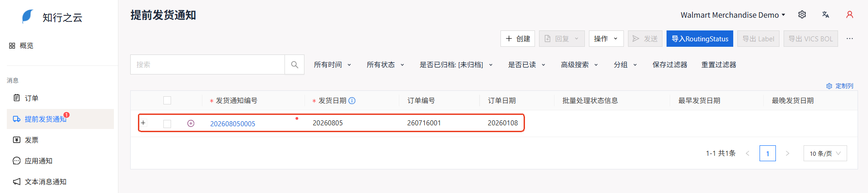Expand the row with plus sign
This screenshot has height=193, width=868.
(x=143, y=123)
